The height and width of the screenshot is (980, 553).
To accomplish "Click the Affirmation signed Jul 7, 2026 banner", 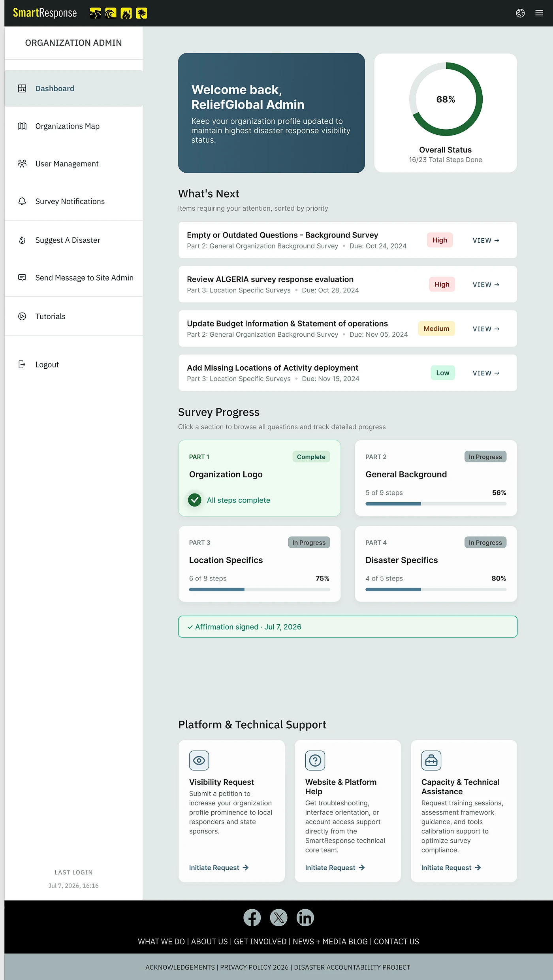I will pos(348,627).
